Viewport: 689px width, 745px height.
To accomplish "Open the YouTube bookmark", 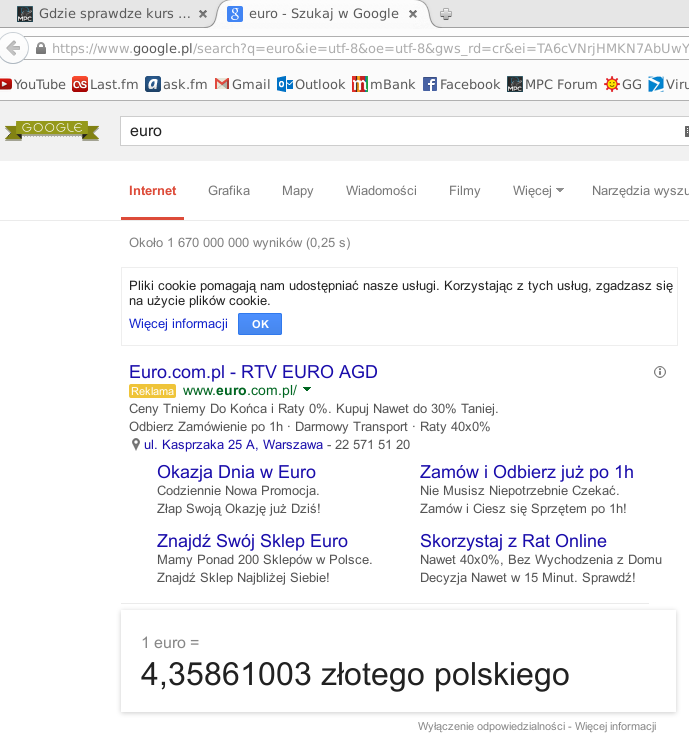I will [33, 85].
